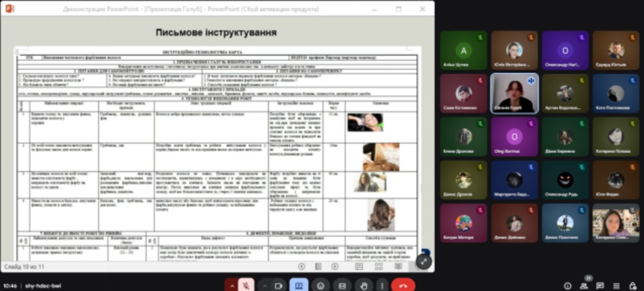
Task: Toggle the camera on or off
Action: coord(278,285)
